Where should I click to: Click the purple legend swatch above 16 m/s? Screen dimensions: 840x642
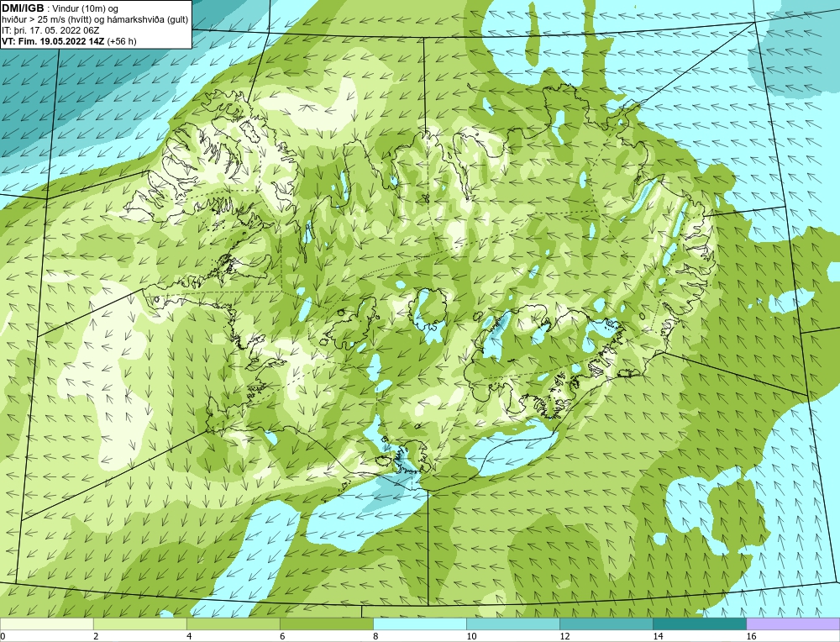(793, 624)
